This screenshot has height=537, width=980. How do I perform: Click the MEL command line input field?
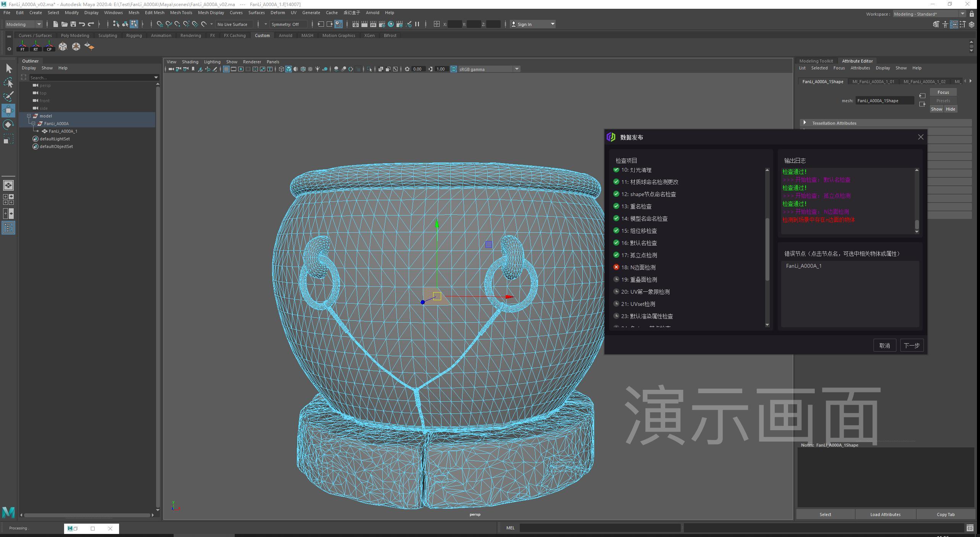600,528
